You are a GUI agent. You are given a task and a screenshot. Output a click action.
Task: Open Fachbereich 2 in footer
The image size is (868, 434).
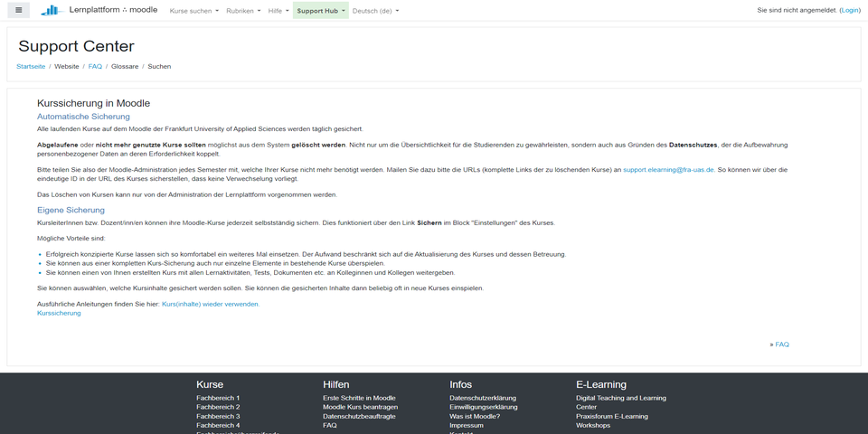pyautogui.click(x=218, y=407)
